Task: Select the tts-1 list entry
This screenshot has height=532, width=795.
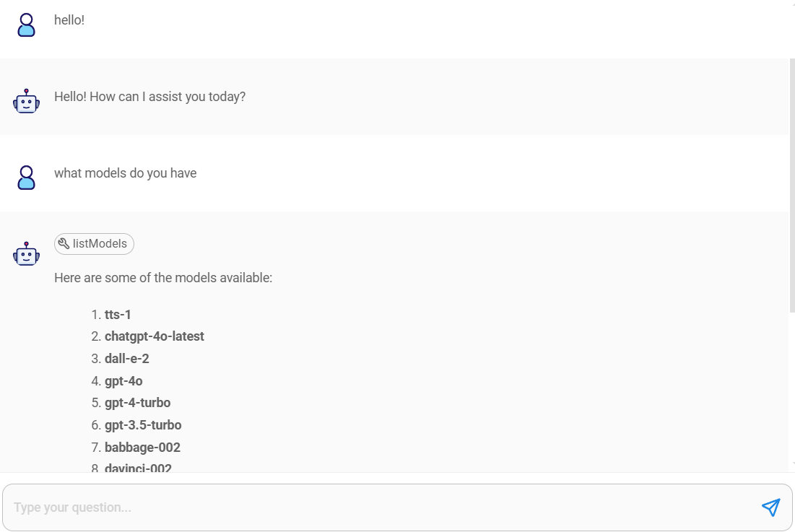Action: tap(118, 315)
